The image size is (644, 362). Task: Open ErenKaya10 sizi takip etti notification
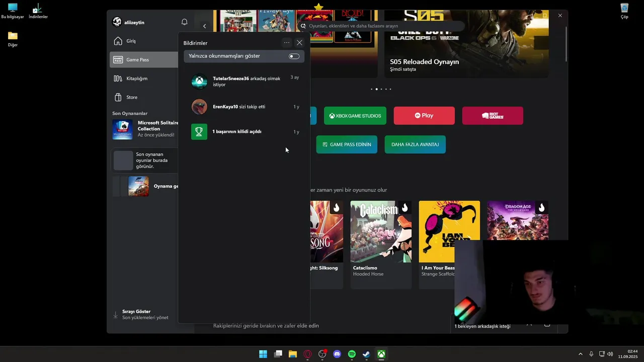[x=244, y=107]
